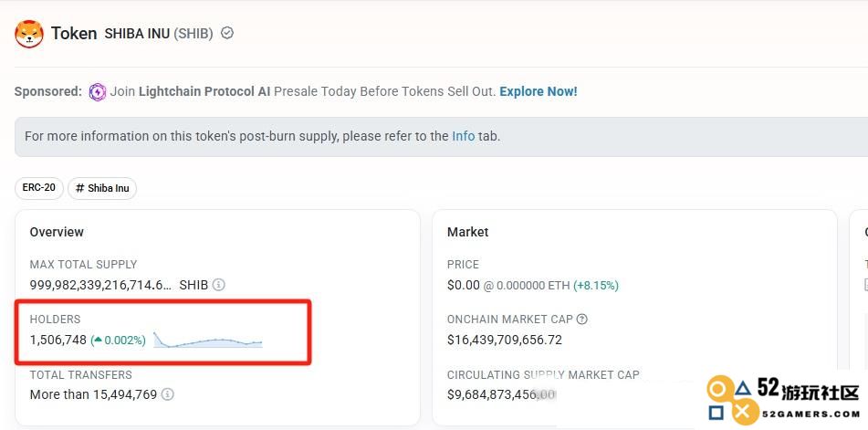Click the SHIBA INU (SHIB) token name
The width and height of the screenshot is (868, 430).
(159, 34)
